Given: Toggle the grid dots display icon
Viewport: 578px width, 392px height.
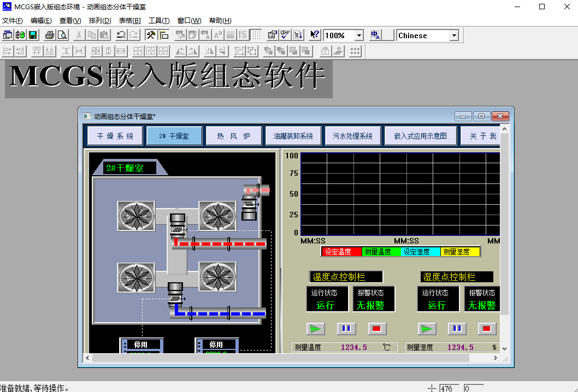Looking at the screenshot, I should tap(256, 35).
